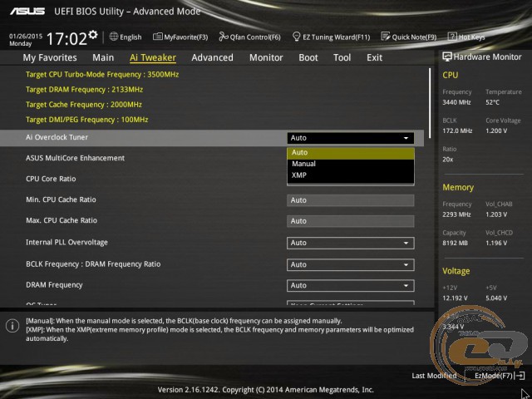532x399 pixels.
Task: Show Hot Keys question mark icon
Action: (x=452, y=37)
